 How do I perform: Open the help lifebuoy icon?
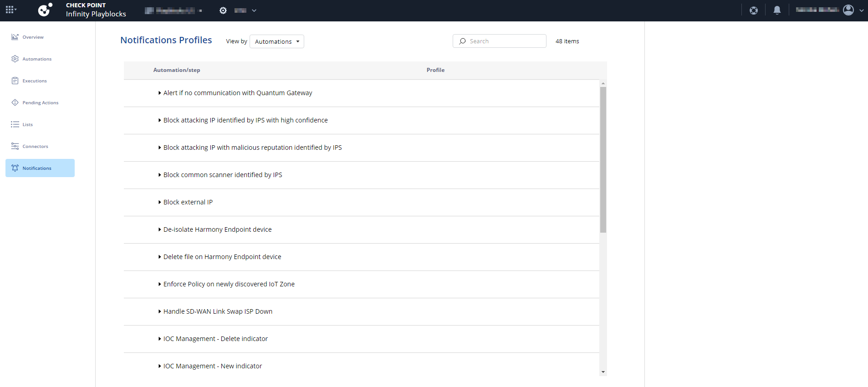pyautogui.click(x=754, y=10)
